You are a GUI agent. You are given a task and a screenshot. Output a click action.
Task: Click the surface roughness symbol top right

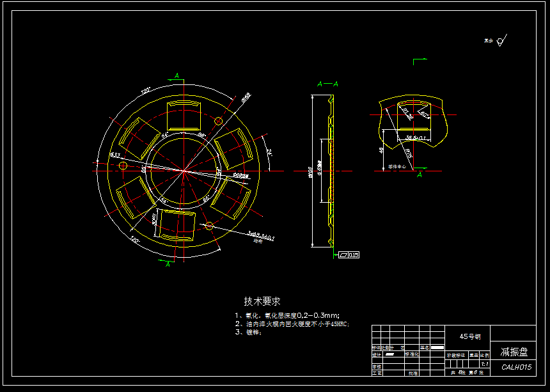point(501,41)
